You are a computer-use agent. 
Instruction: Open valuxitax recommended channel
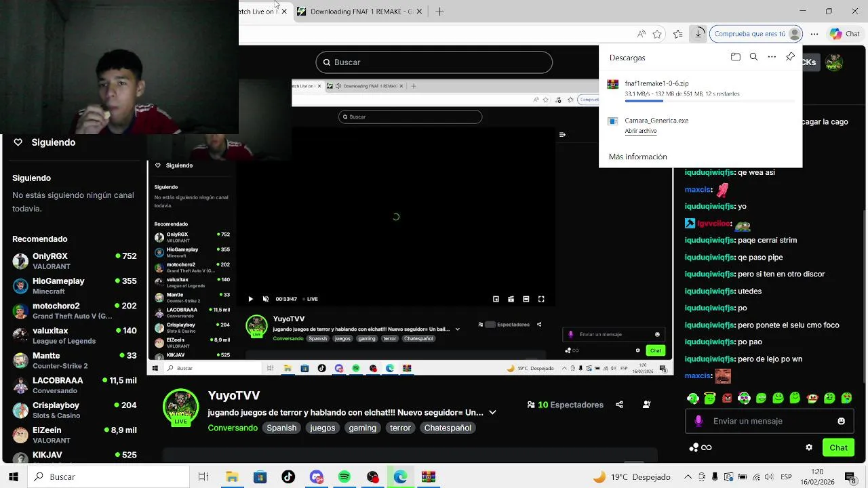coord(75,335)
